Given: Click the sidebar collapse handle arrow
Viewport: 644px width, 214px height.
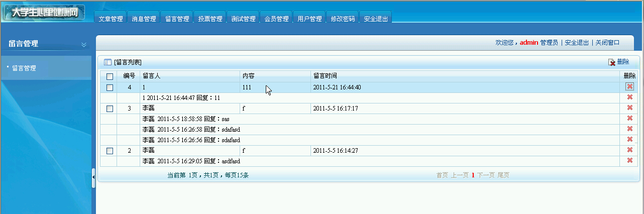Looking at the screenshot, I should 93,177.
